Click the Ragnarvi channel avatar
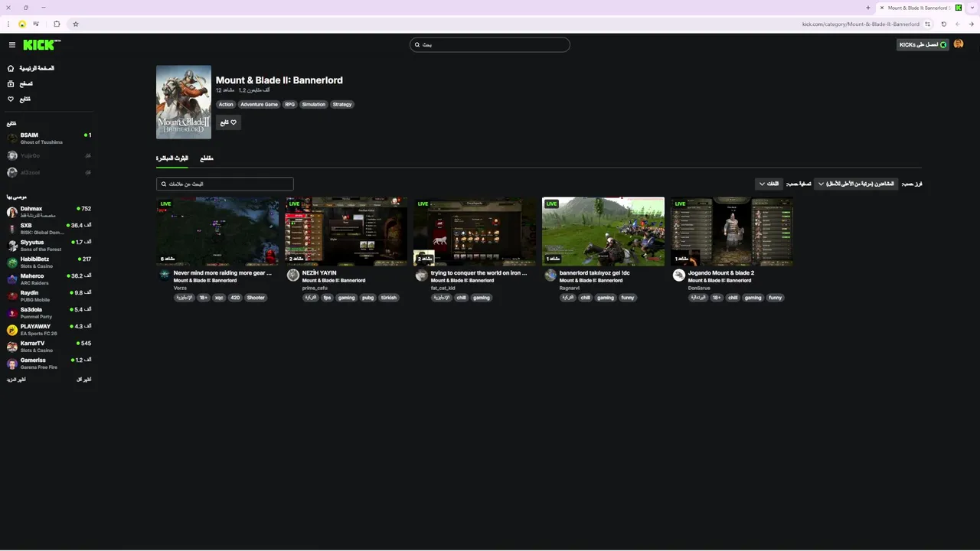Viewport: 980px width, 551px height. (x=550, y=275)
